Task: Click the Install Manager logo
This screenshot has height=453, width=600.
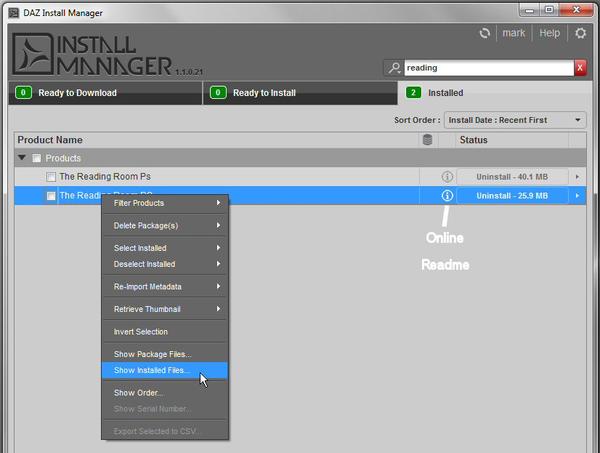Action: pos(92,54)
